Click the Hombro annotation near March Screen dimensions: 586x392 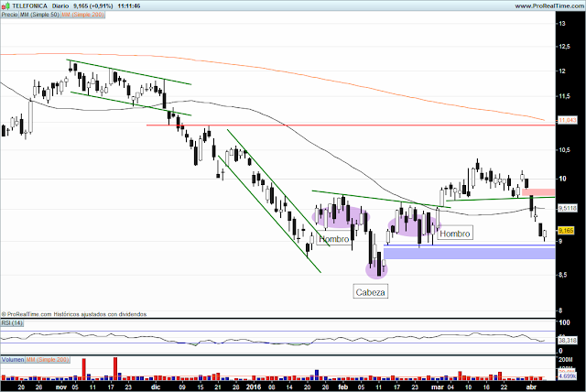[455, 234]
